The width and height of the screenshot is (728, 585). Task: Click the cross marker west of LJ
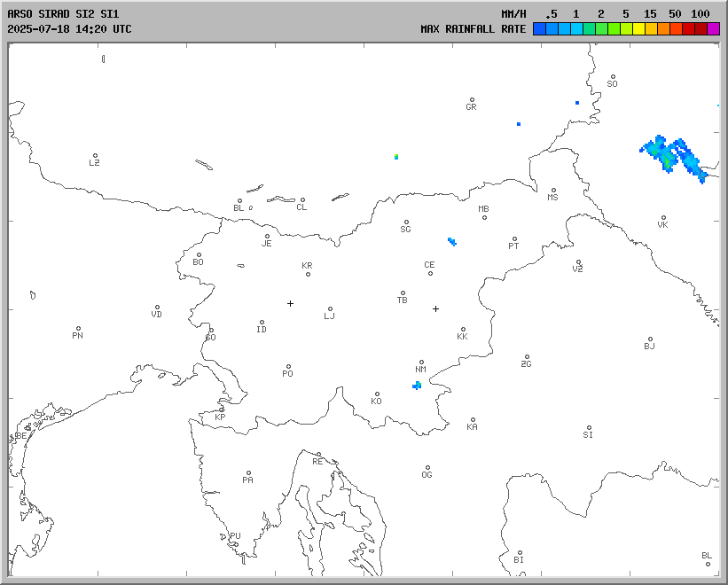tap(290, 303)
